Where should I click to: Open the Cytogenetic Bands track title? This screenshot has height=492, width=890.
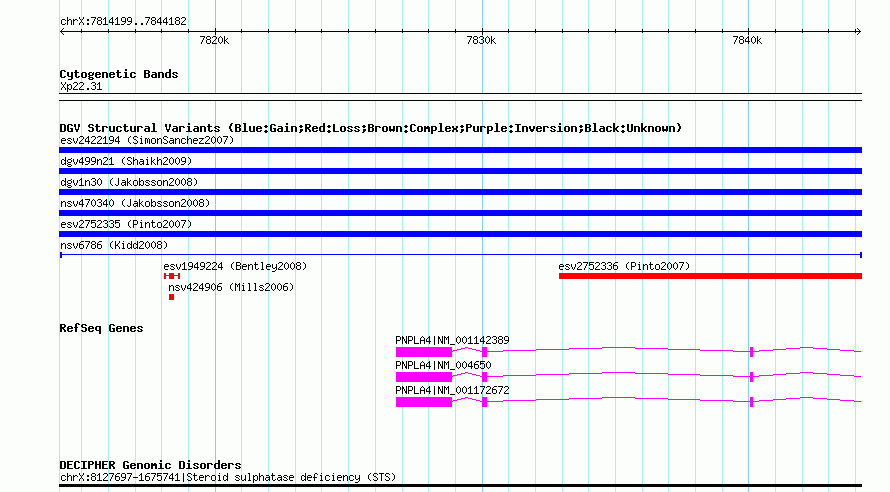[x=119, y=74]
